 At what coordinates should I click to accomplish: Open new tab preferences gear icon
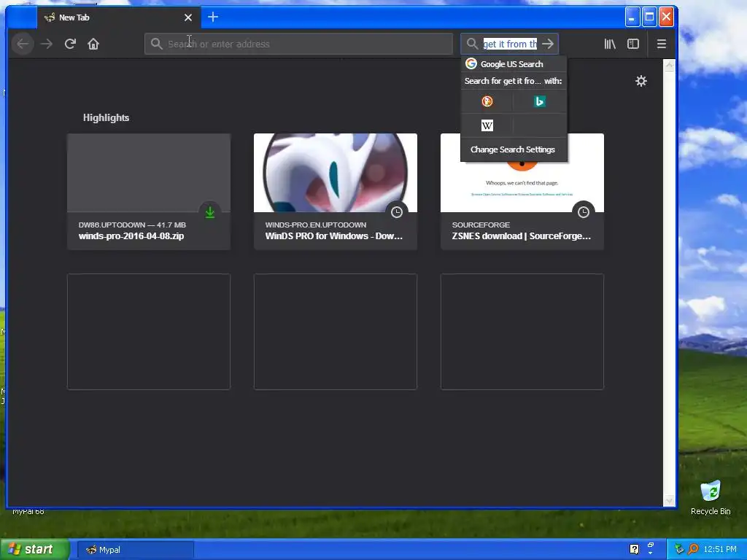pos(641,81)
